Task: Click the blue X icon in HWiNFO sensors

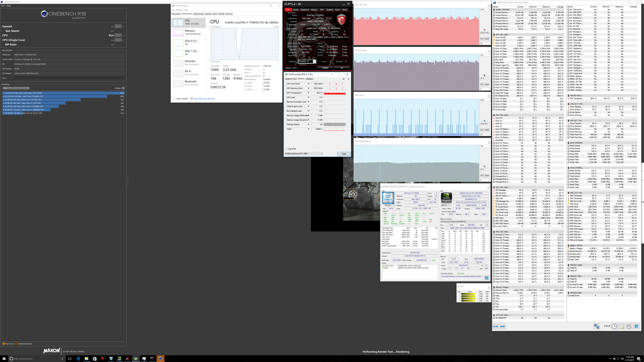Action: [636, 326]
